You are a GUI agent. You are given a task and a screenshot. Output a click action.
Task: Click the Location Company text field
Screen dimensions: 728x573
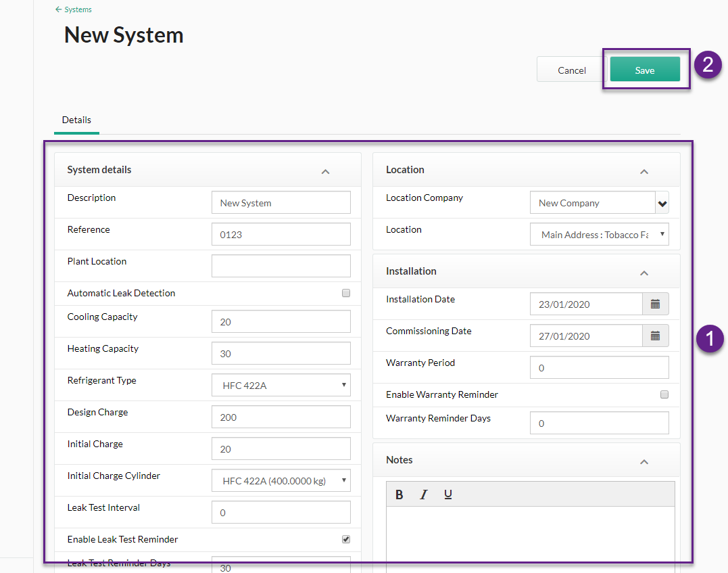[x=592, y=203]
